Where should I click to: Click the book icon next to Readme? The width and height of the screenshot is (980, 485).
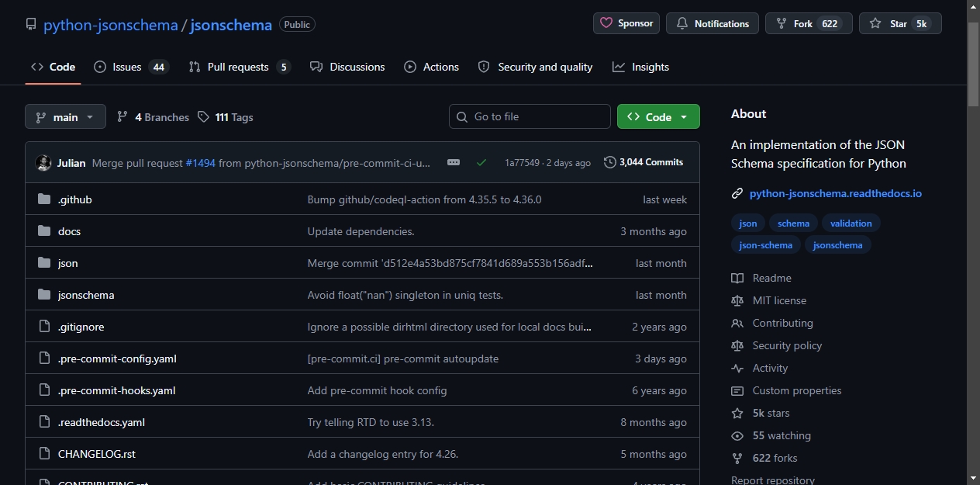(737, 278)
